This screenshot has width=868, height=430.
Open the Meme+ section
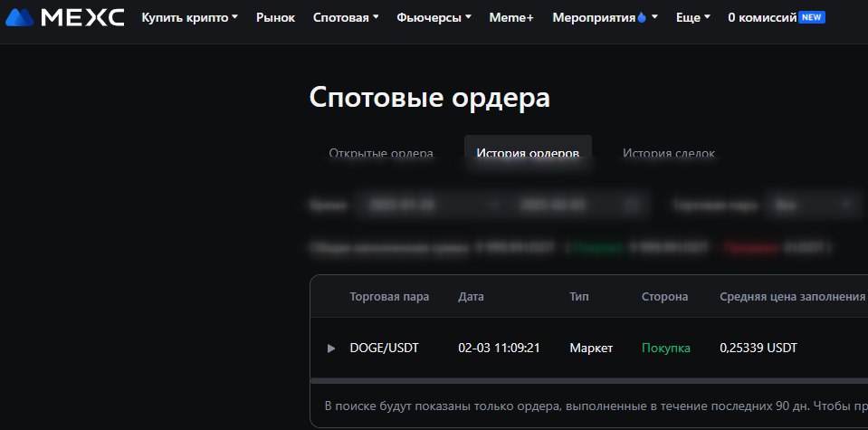pyautogui.click(x=511, y=18)
